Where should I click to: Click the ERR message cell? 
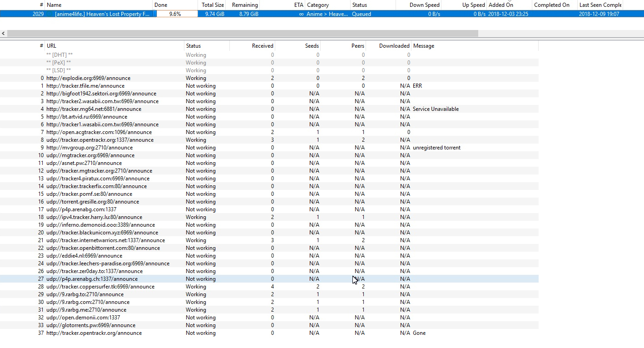point(417,86)
